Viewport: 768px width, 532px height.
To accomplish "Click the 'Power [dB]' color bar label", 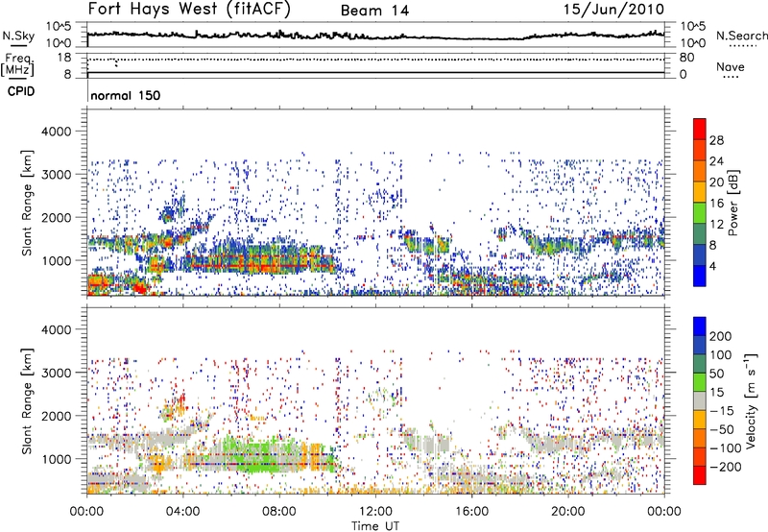I will click(x=732, y=203).
